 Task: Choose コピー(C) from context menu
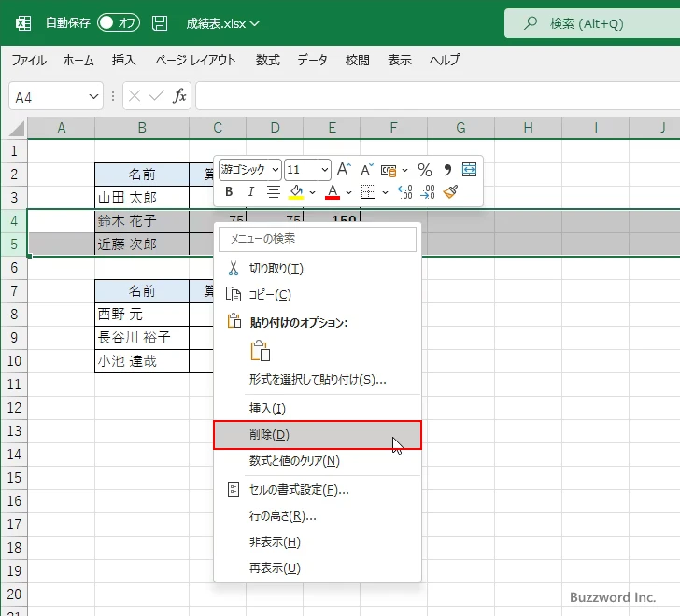(x=318, y=295)
